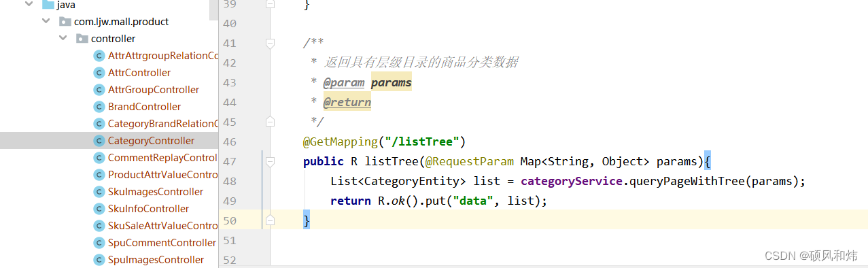Click the controller package folder icon
The image size is (868, 268).
click(82, 38)
